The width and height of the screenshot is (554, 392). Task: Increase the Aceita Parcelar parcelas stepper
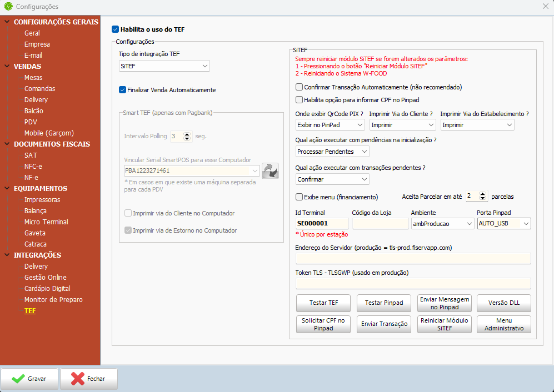482,194
